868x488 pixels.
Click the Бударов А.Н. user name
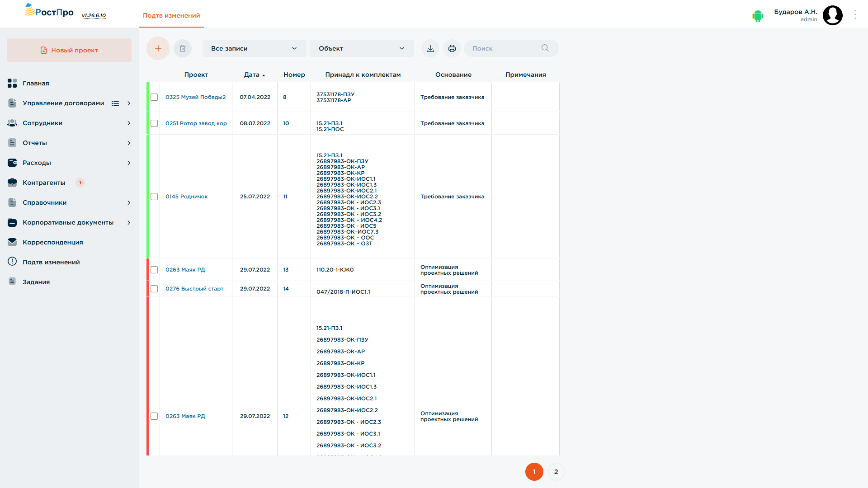point(796,12)
